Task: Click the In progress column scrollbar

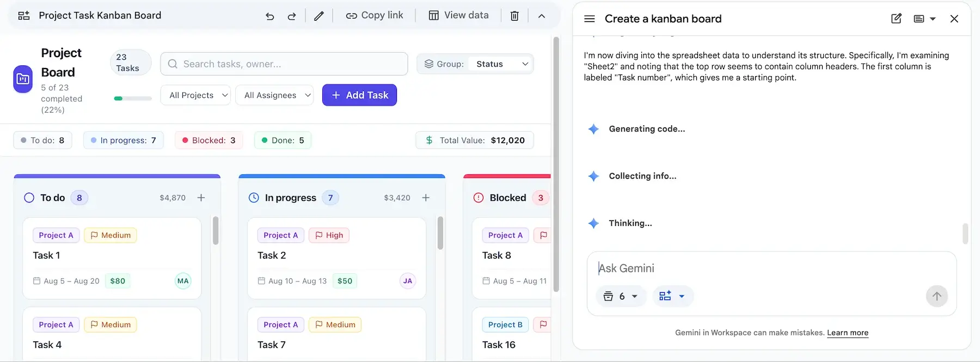Action: click(440, 233)
